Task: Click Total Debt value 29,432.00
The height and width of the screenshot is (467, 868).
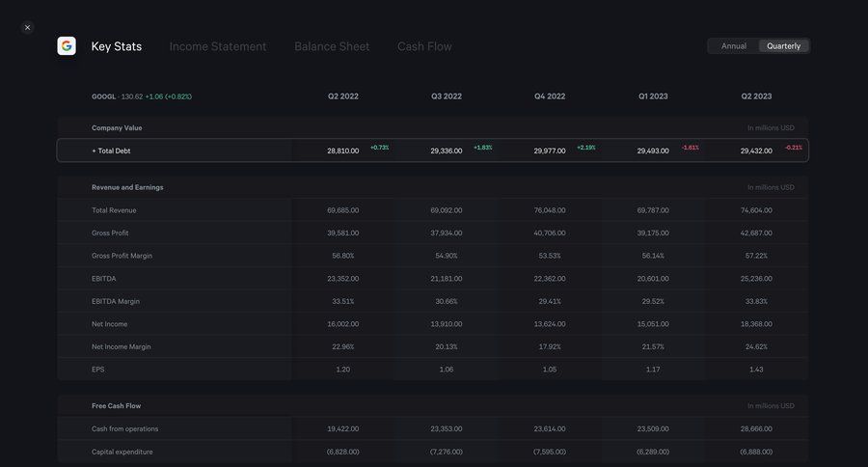Action: [756, 151]
